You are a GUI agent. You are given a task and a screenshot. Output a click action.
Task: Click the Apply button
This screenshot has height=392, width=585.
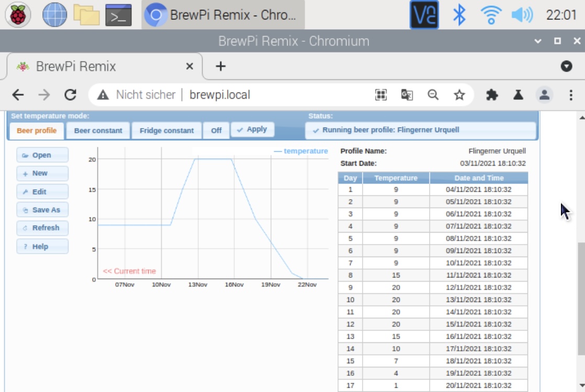(x=252, y=130)
